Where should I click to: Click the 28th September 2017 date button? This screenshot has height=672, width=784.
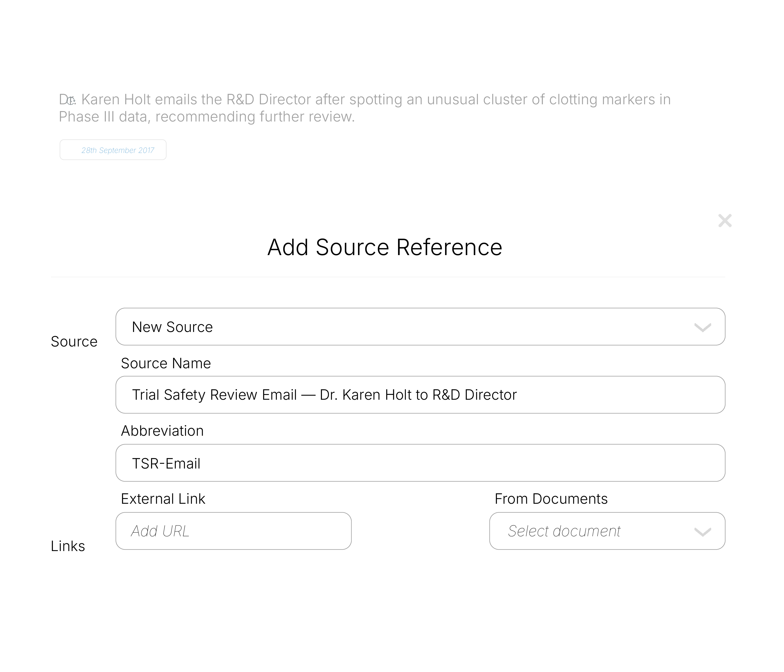(x=113, y=150)
